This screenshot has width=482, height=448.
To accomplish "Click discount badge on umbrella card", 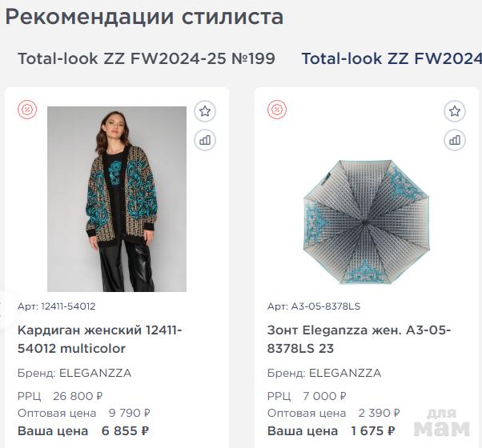I will pyautogui.click(x=277, y=110).
